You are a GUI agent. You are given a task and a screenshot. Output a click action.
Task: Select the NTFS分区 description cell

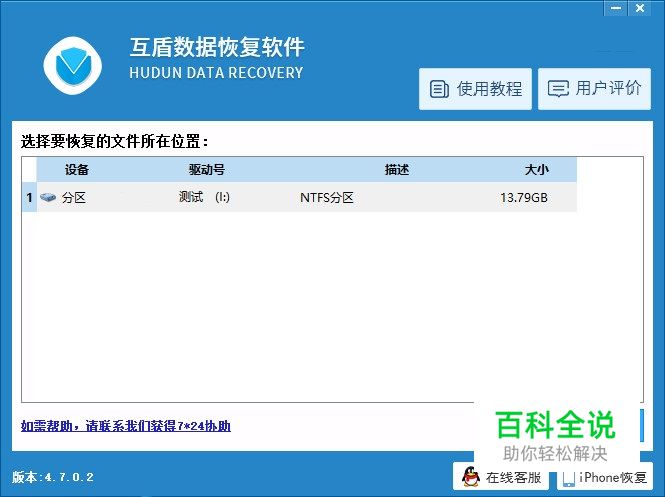(327, 197)
